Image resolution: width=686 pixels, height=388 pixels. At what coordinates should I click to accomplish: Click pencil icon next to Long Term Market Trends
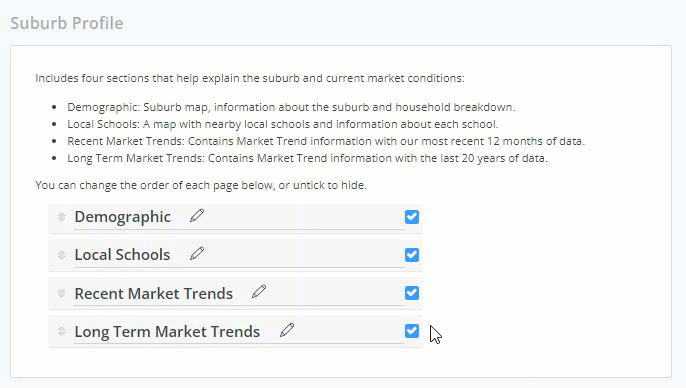pyautogui.click(x=287, y=330)
